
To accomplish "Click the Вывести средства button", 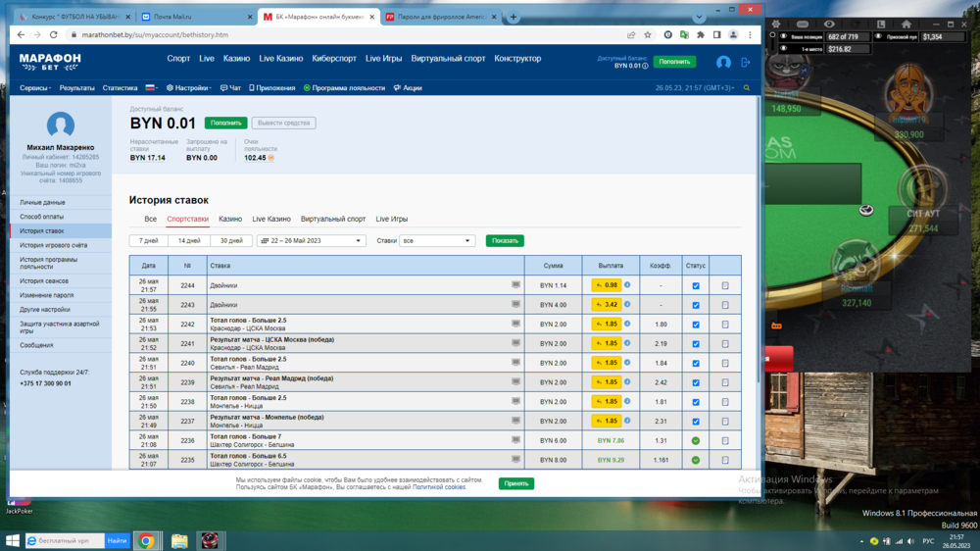I will tap(283, 123).
